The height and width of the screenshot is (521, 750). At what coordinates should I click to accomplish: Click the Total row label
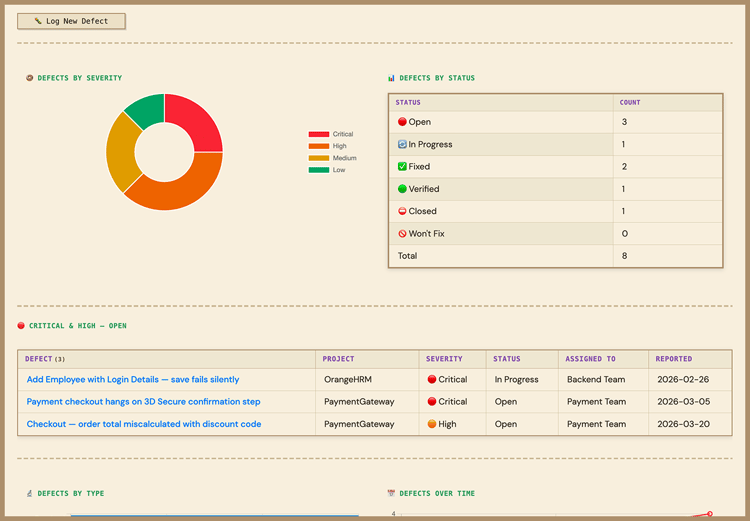pos(408,256)
